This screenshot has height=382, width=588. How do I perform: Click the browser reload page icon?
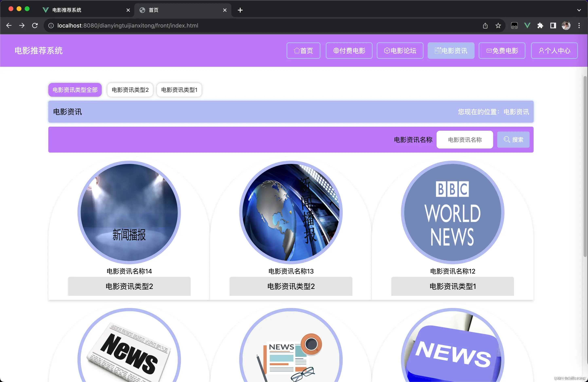pyautogui.click(x=35, y=25)
